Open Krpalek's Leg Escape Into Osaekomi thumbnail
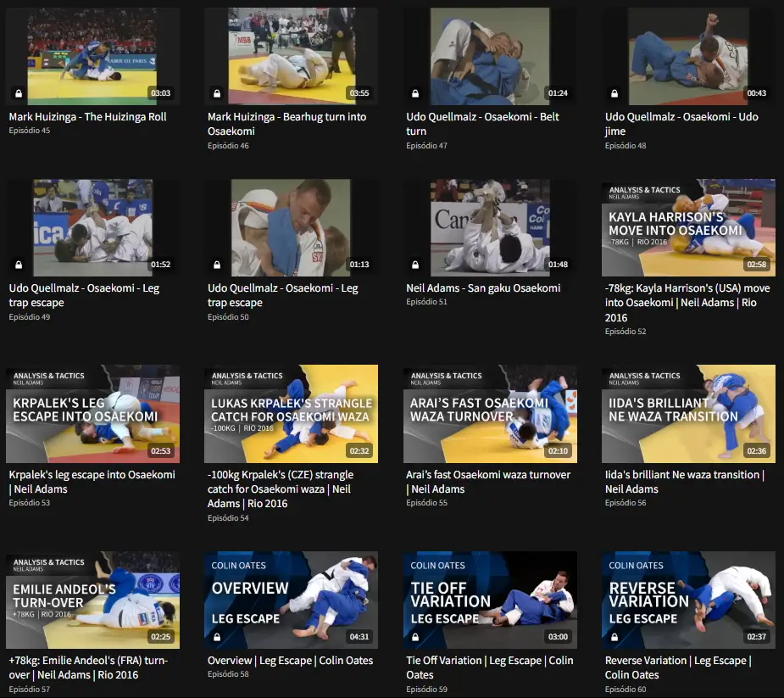This screenshot has width=784, height=698. tap(92, 414)
